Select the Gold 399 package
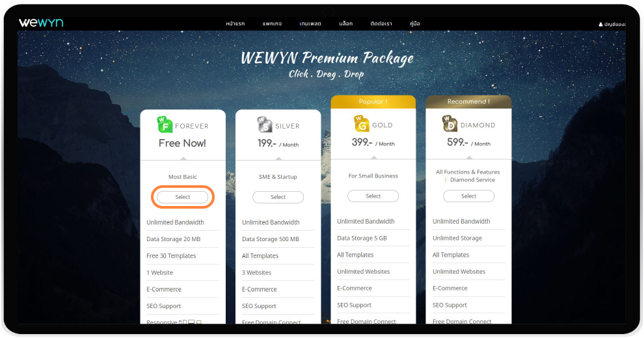The width and height of the screenshot is (644, 338). [x=373, y=196]
